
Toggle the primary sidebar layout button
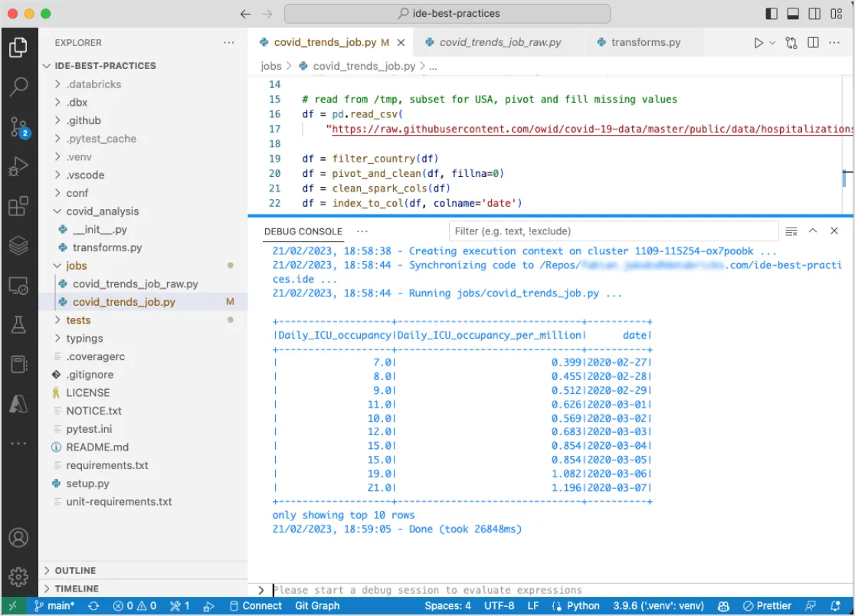[x=771, y=14]
